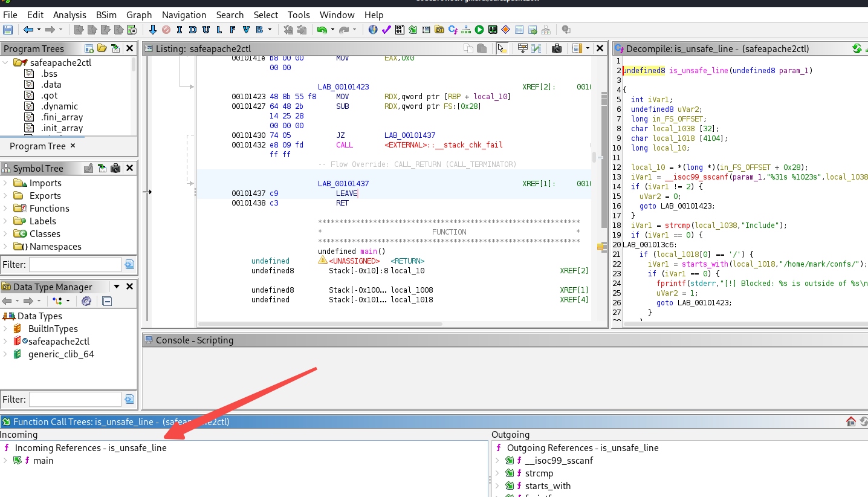This screenshot has height=497, width=868.
Task: Expand the Classes node in Symbol Tree
Action: pos(6,234)
